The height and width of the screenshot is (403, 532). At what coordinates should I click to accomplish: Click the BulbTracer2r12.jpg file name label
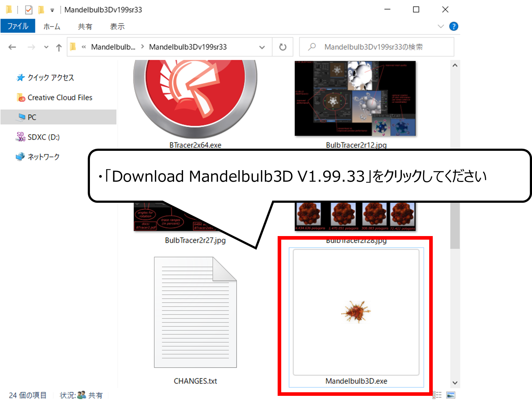coord(356,145)
